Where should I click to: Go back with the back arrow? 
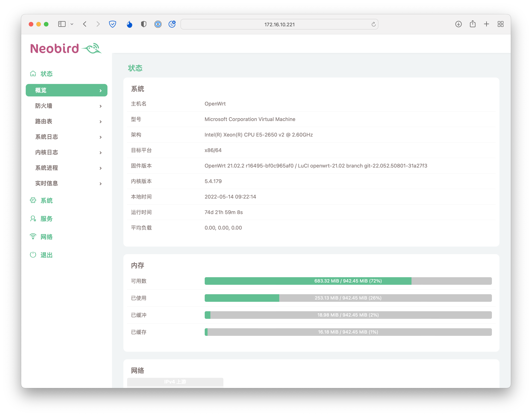85,24
